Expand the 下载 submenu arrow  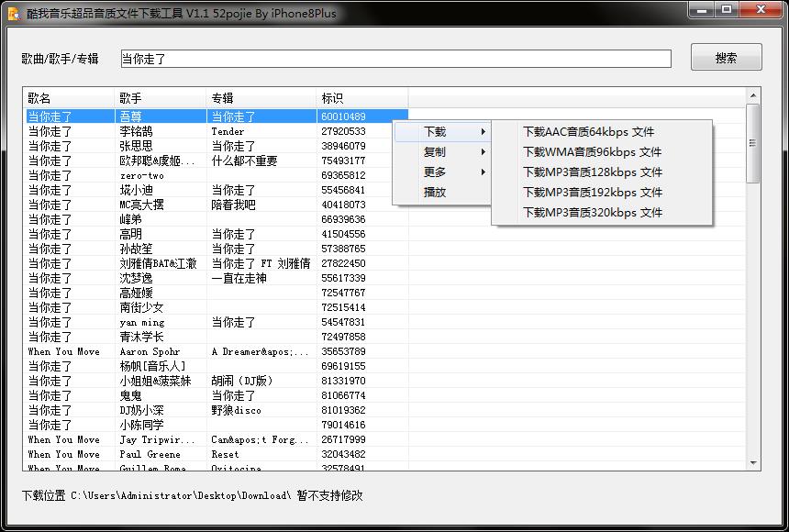click(483, 132)
